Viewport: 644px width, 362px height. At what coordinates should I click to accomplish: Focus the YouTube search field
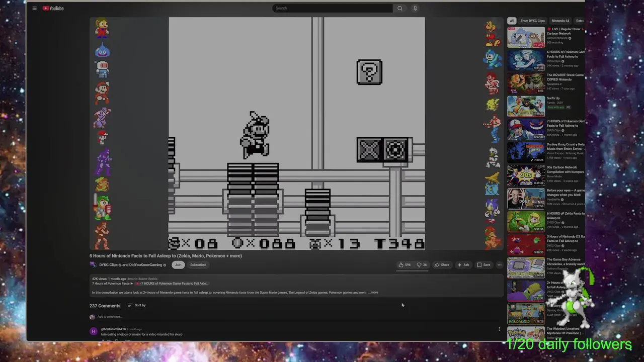(x=333, y=8)
